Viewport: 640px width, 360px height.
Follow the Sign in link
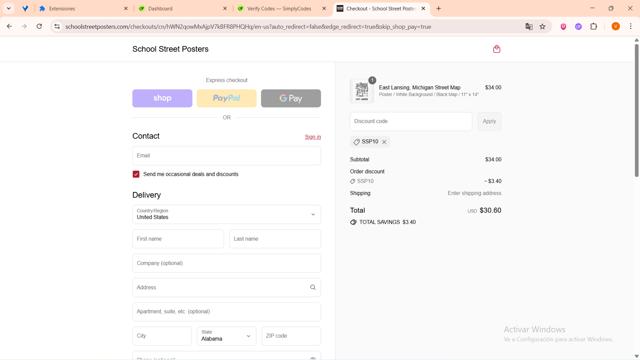tap(313, 137)
